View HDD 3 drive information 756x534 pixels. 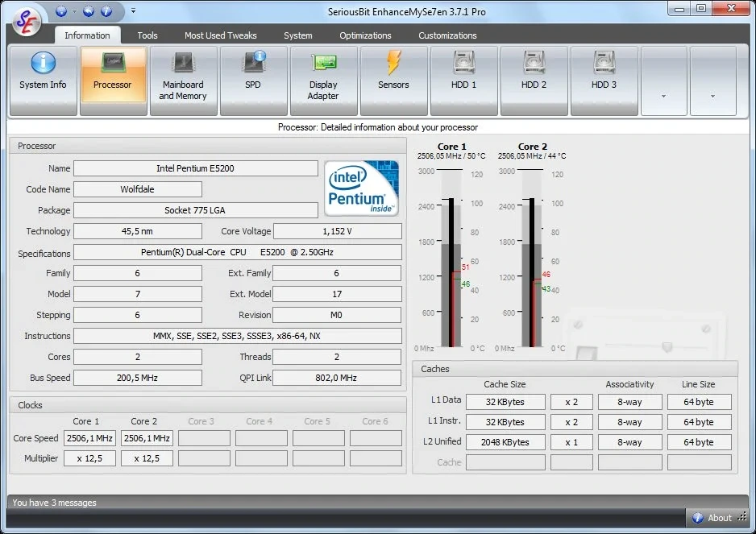[x=604, y=81]
